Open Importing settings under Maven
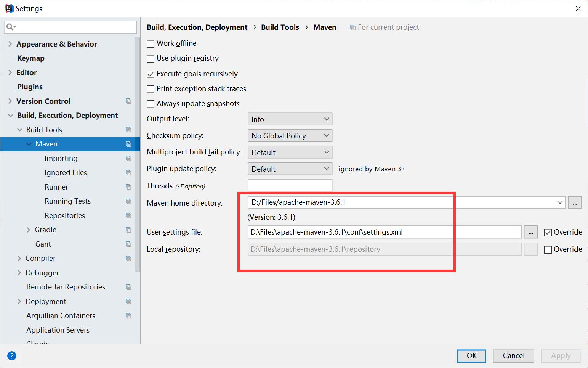The image size is (588, 368). (x=61, y=158)
